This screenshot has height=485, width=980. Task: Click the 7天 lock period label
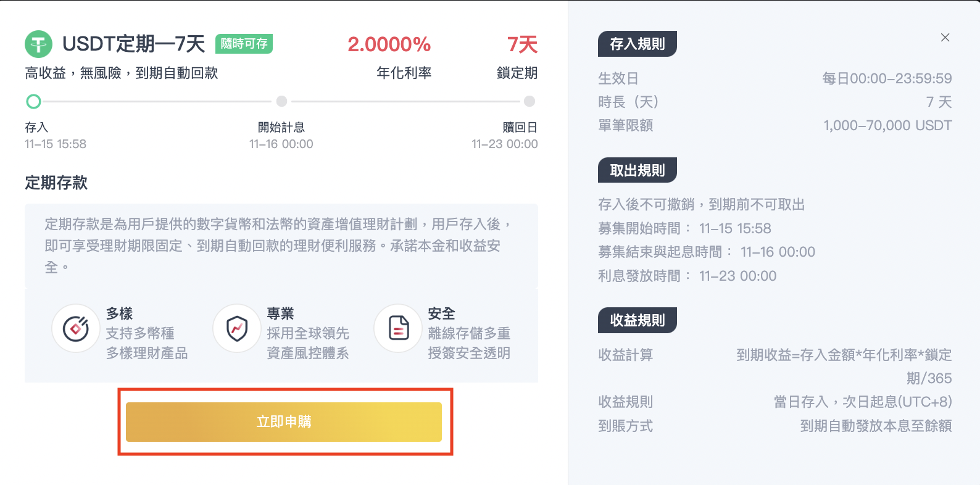pyautogui.click(x=522, y=44)
